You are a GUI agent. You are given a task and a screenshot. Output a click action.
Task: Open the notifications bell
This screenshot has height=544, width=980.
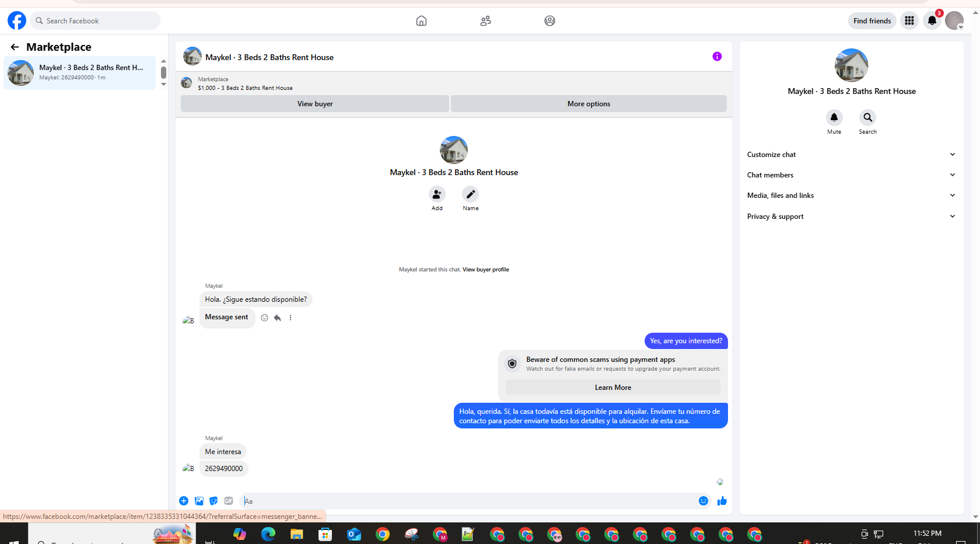tap(932, 21)
